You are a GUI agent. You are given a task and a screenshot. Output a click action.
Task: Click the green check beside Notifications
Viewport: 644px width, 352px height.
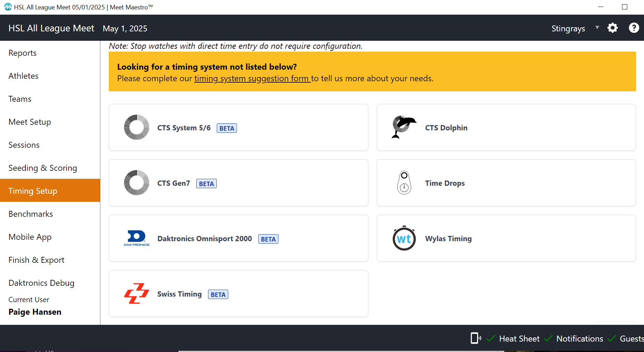pos(548,338)
